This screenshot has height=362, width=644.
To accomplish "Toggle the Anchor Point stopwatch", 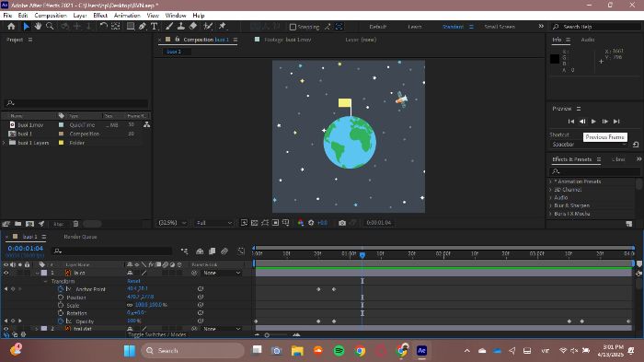I will (61, 289).
